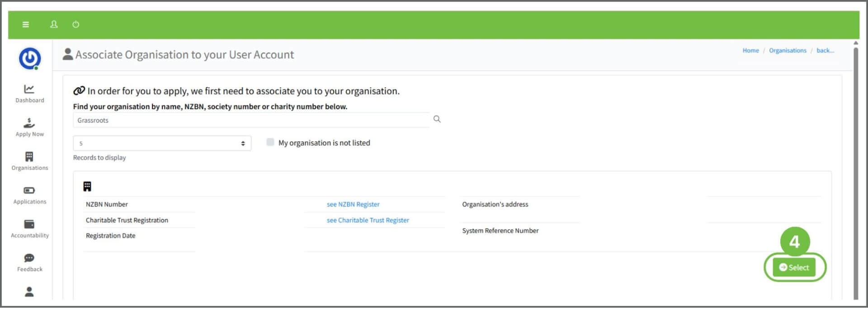
Task: Open the Organisations sidebar section
Action: [30, 161]
